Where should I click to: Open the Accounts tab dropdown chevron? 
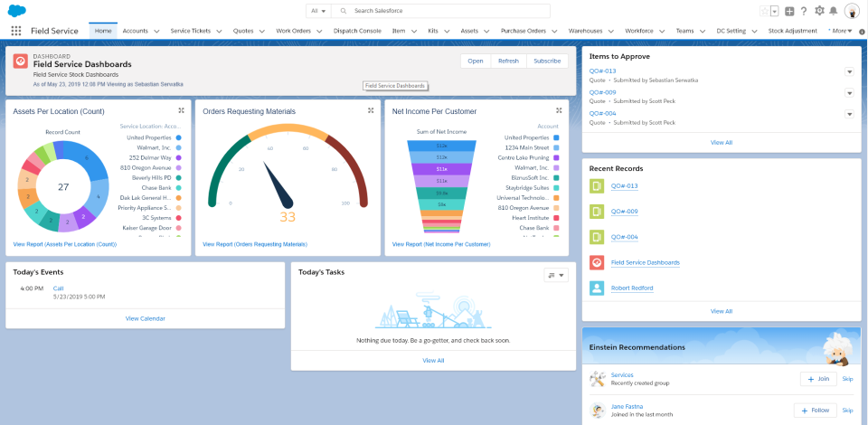pyautogui.click(x=156, y=31)
